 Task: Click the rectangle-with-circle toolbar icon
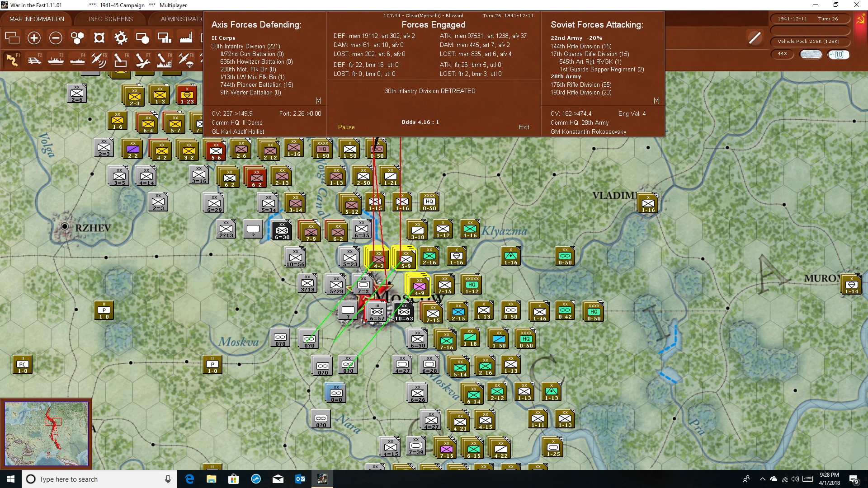[142, 38]
